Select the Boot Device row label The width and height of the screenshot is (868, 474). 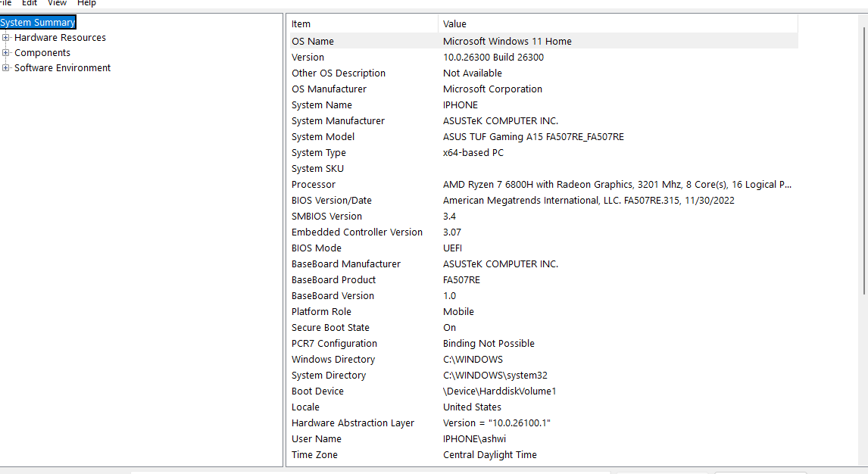(x=318, y=391)
